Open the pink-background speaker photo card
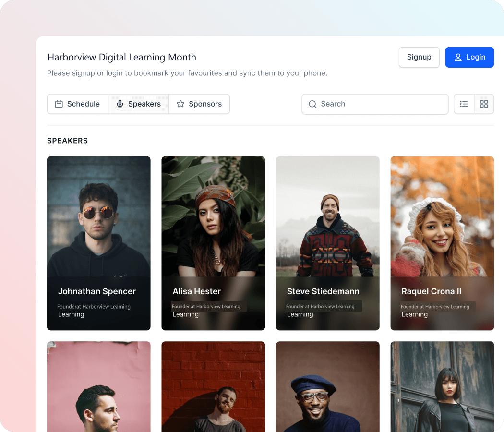 click(99, 387)
